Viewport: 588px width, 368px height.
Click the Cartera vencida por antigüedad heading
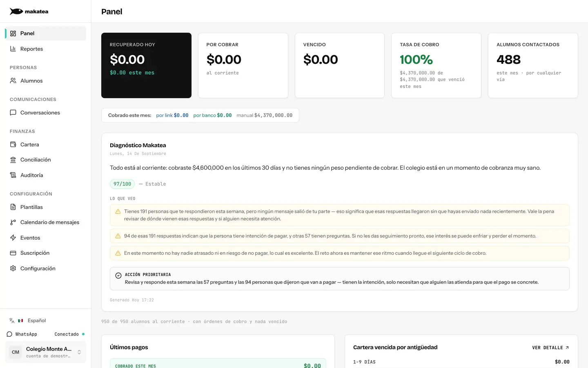click(395, 347)
